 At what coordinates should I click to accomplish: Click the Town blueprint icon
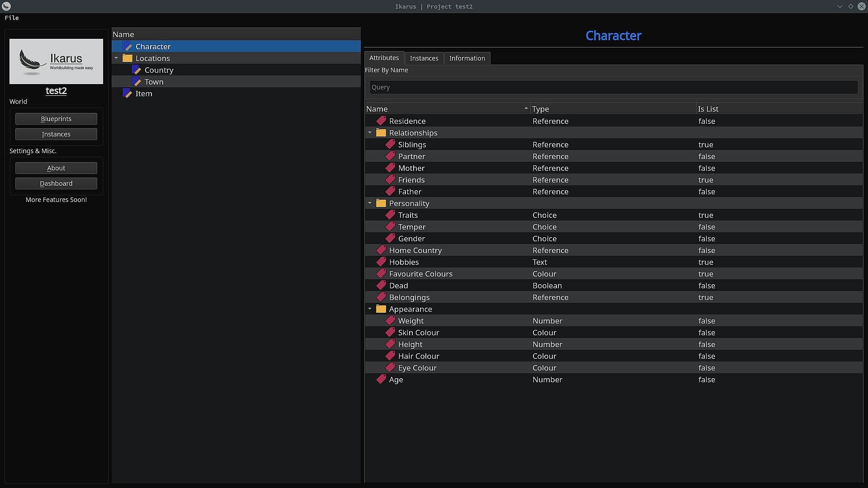pyautogui.click(x=137, y=82)
